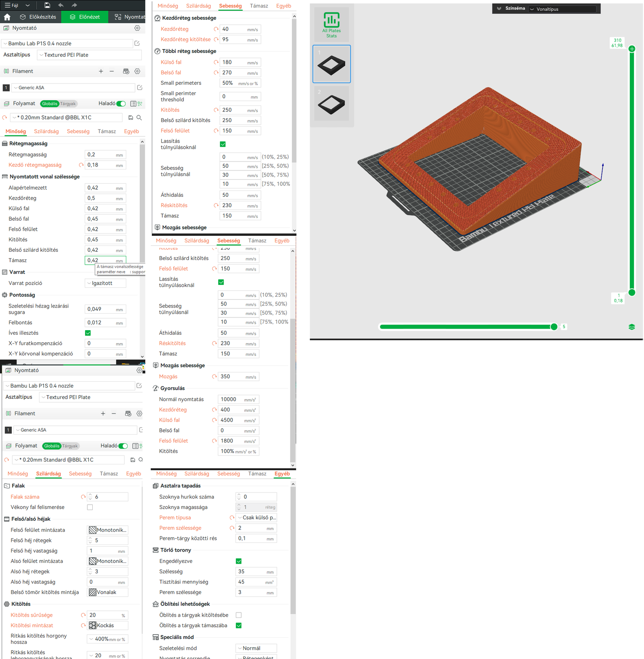
Task: Select the Előnézet tab
Action: tap(85, 17)
